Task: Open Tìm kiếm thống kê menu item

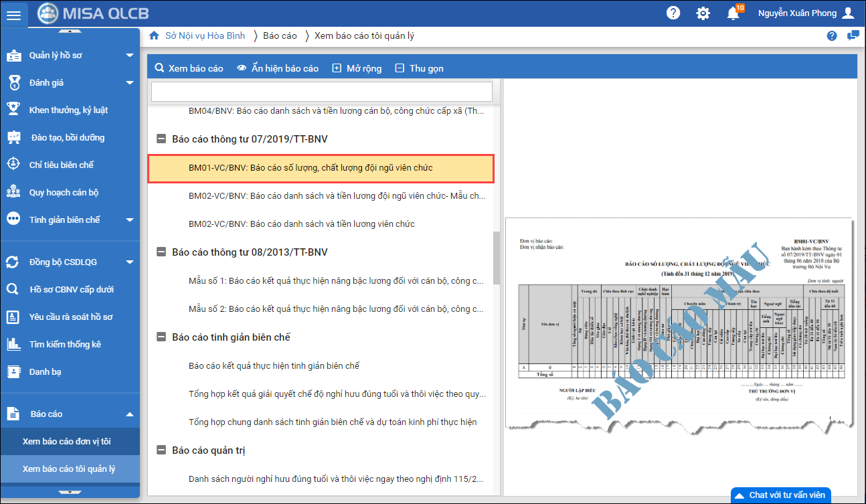Action: (64, 344)
